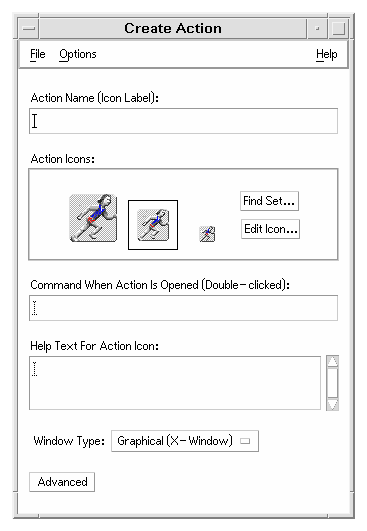The image size is (367, 531).
Task: Click the maximize square button in title bar
Action: pos(339,28)
